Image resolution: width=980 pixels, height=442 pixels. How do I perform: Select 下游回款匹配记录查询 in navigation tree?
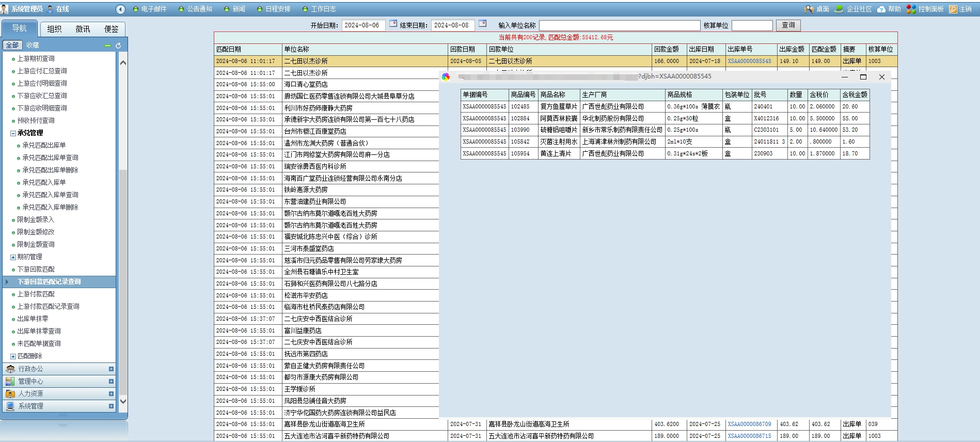pos(49,282)
